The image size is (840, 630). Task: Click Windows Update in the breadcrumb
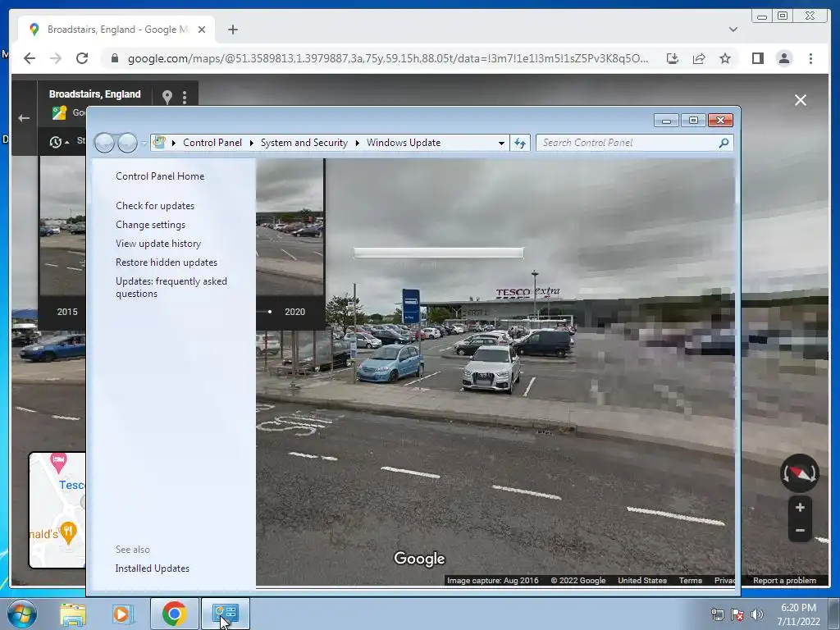[x=404, y=143]
